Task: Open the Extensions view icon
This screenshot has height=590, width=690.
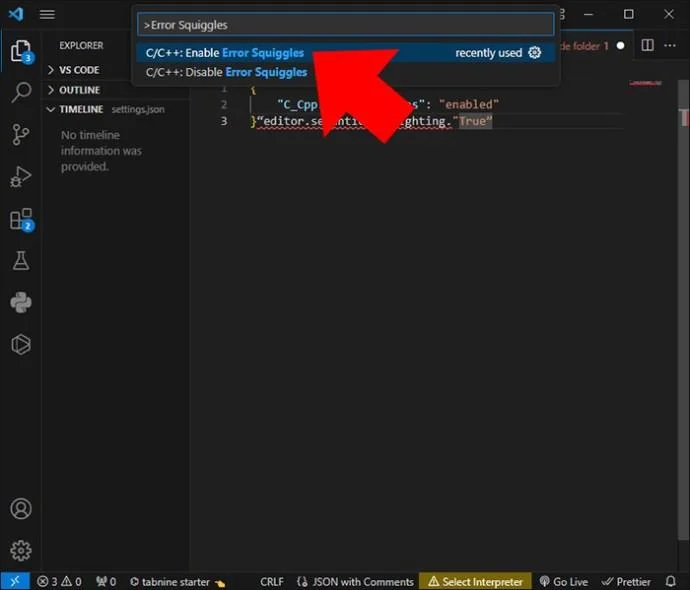Action: 21,219
